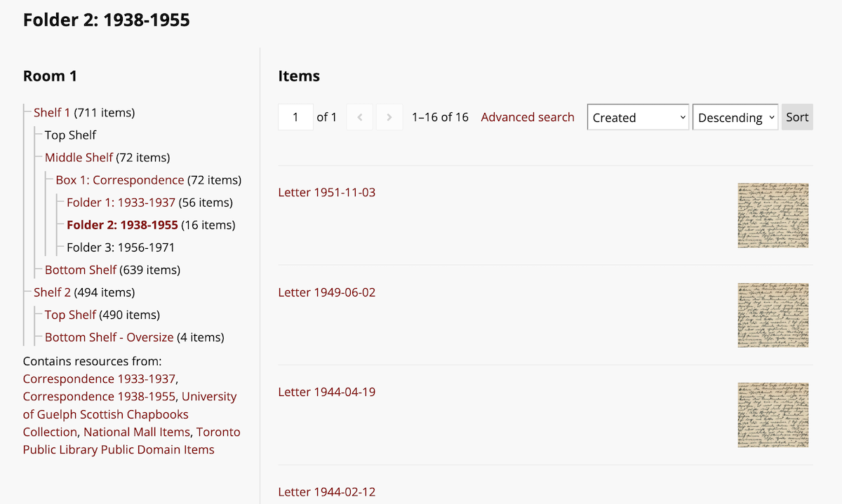Click the page number input field
Screen dimensions: 842x504
click(x=295, y=117)
